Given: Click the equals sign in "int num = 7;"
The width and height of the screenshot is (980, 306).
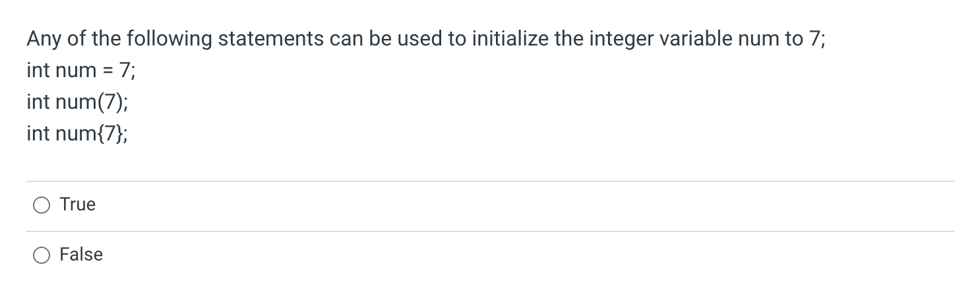Looking at the screenshot, I should pyautogui.click(x=109, y=71).
